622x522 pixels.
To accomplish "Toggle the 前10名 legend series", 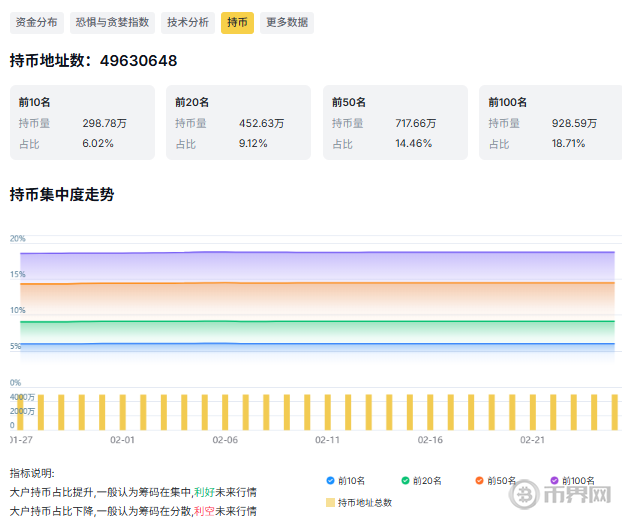I will click(x=346, y=481).
